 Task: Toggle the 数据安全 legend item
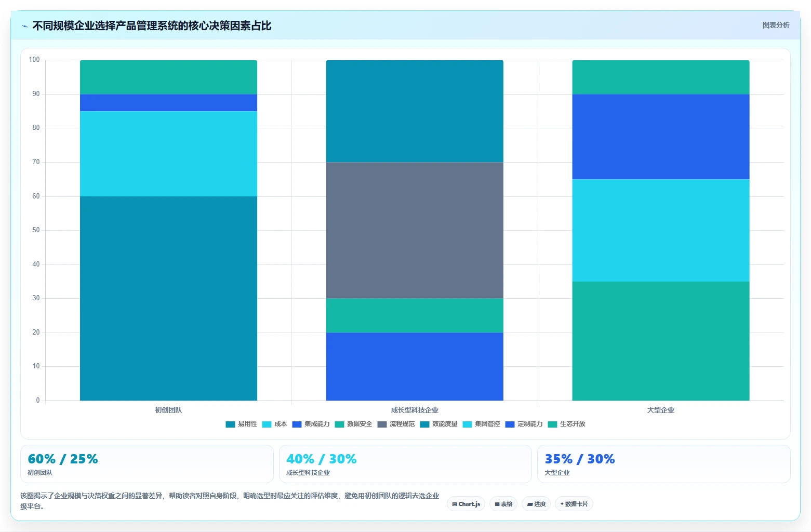click(354, 424)
